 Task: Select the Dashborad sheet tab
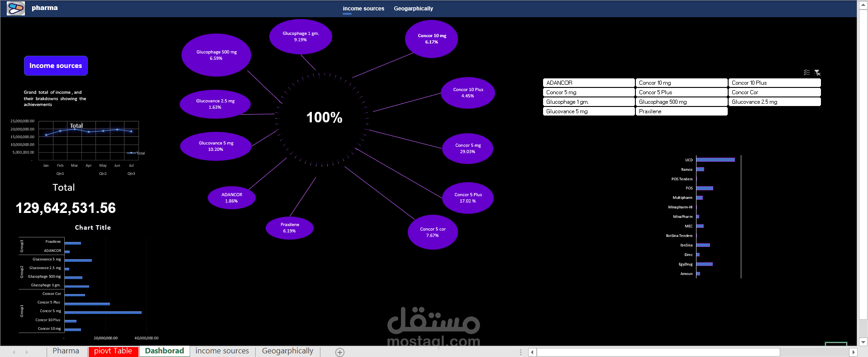pyautogui.click(x=164, y=351)
